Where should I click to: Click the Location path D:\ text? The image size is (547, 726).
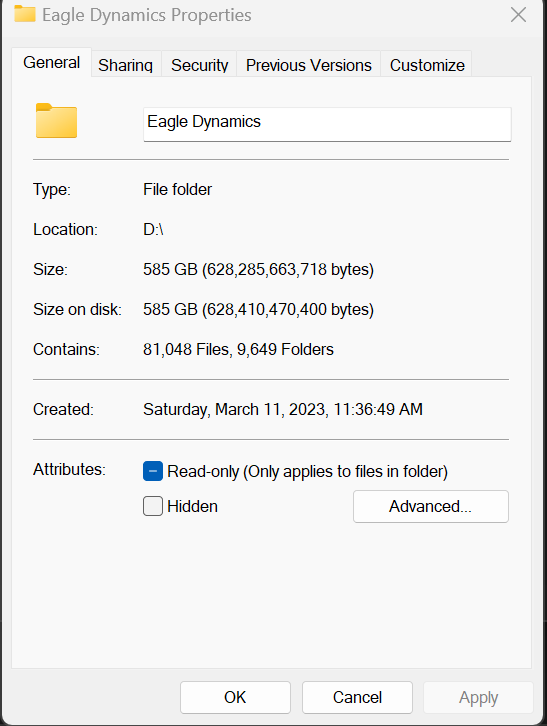(153, 229)
